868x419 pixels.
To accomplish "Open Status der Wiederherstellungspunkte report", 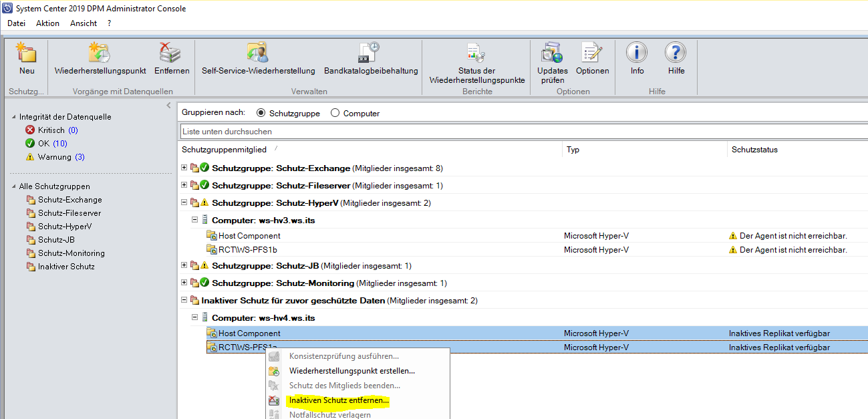I will (476, 52).
